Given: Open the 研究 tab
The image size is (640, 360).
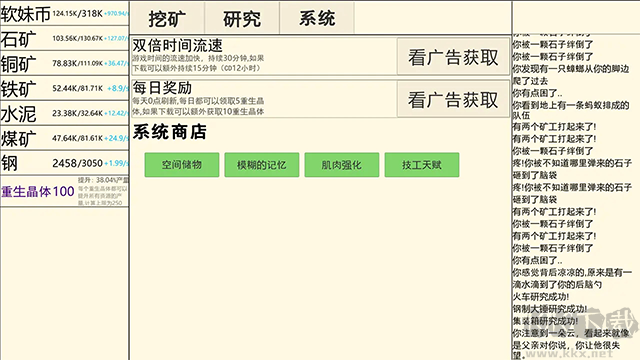Looking at the screenshot, I should 242,18.
